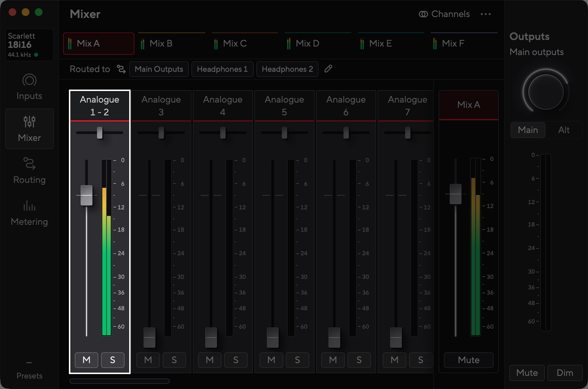Click the Main Outputs routing chip
This screenshot has width=588, height=389.
click(x=159, y=69)
